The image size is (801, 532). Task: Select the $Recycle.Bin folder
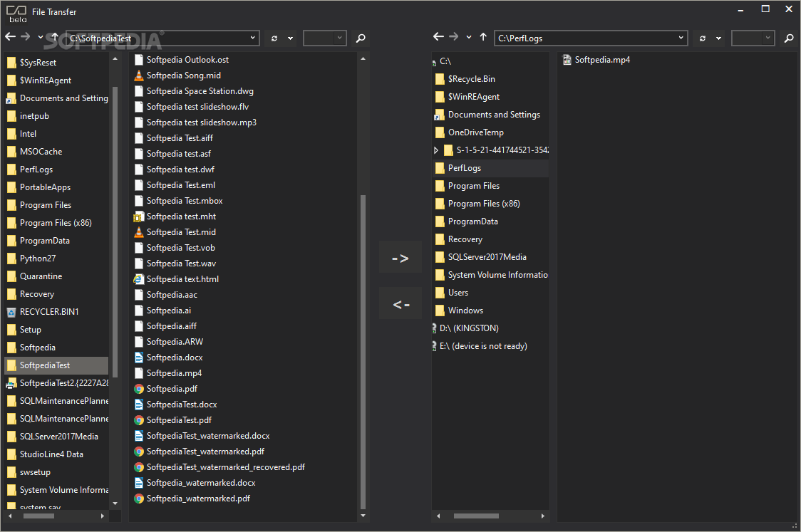click(465, 79)
